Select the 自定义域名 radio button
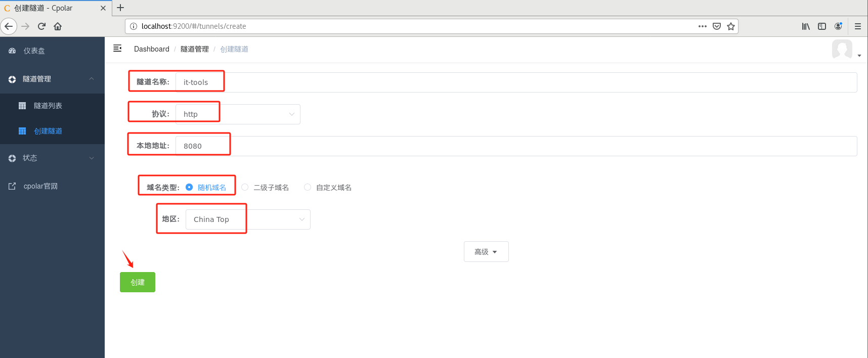Image resolution: width=868 pixels, height=358 pixels. tap(308, 187)
